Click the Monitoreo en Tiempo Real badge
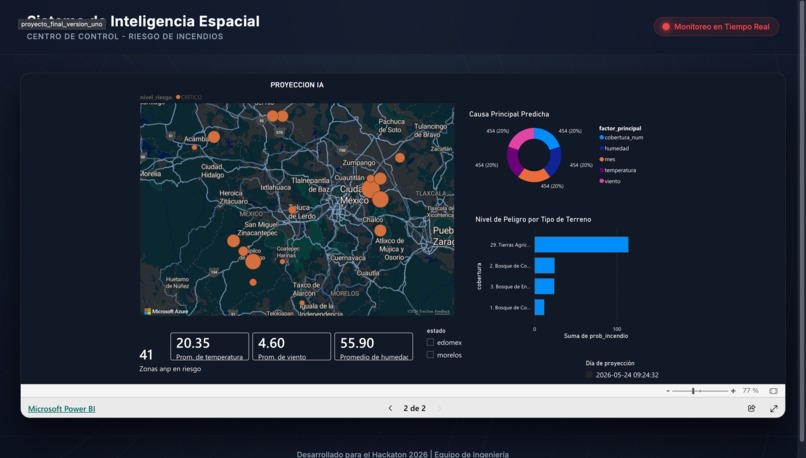806x458 pixels. coord(716,27)
